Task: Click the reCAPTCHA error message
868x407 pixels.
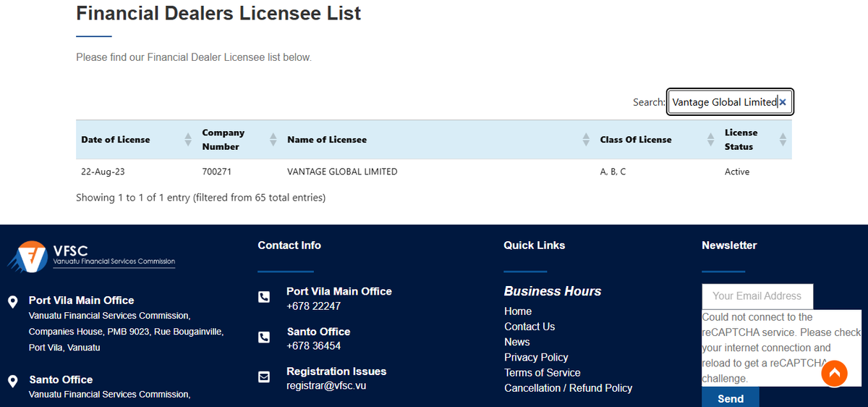Action: point(781,348)
